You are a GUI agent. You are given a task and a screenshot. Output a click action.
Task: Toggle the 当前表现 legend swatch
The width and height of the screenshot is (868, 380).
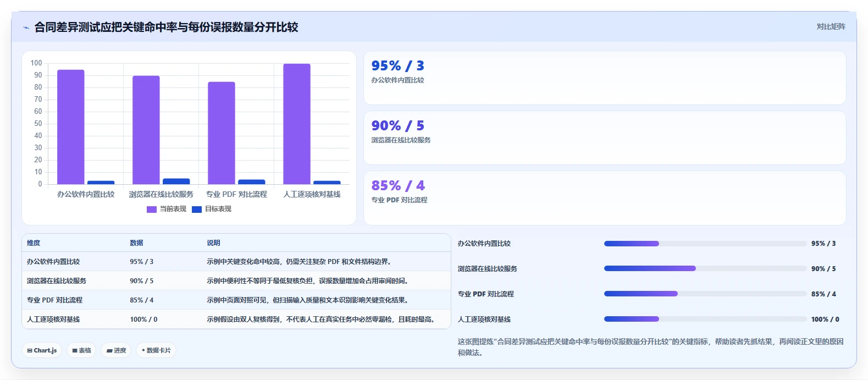coord(152,209)
